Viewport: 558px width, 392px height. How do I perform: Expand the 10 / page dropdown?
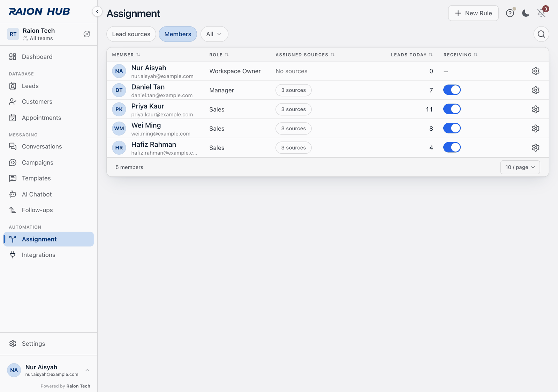(520, 167)
